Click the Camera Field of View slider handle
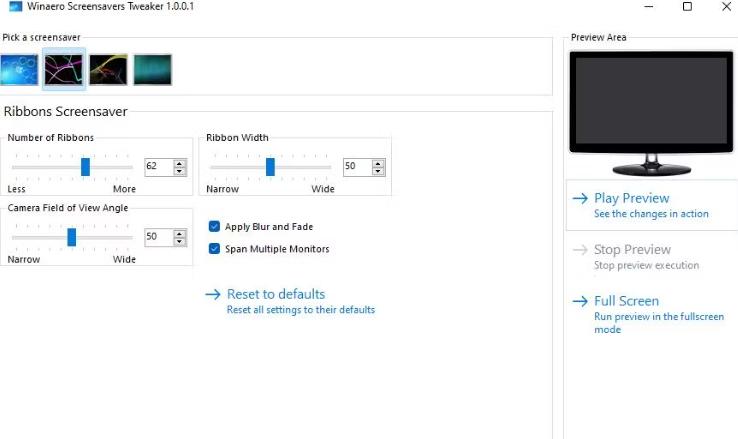Viewport: 738px width, 439px height. 72,237
